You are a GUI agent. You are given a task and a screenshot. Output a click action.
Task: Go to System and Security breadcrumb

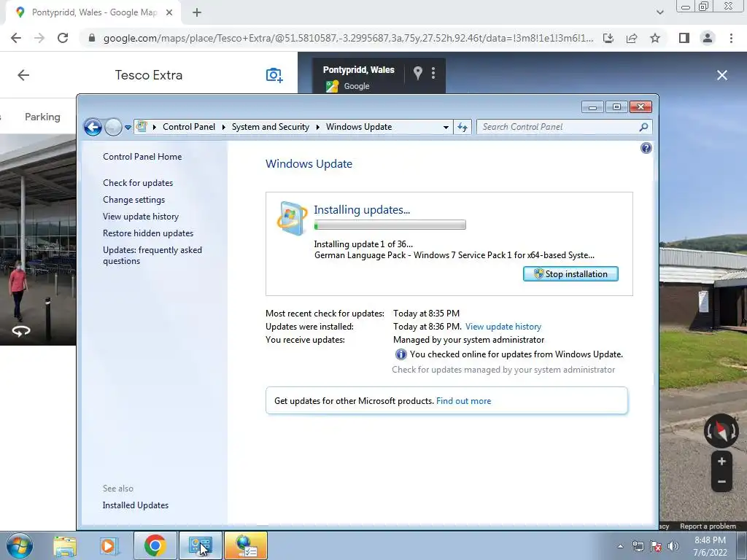(270, 127)
